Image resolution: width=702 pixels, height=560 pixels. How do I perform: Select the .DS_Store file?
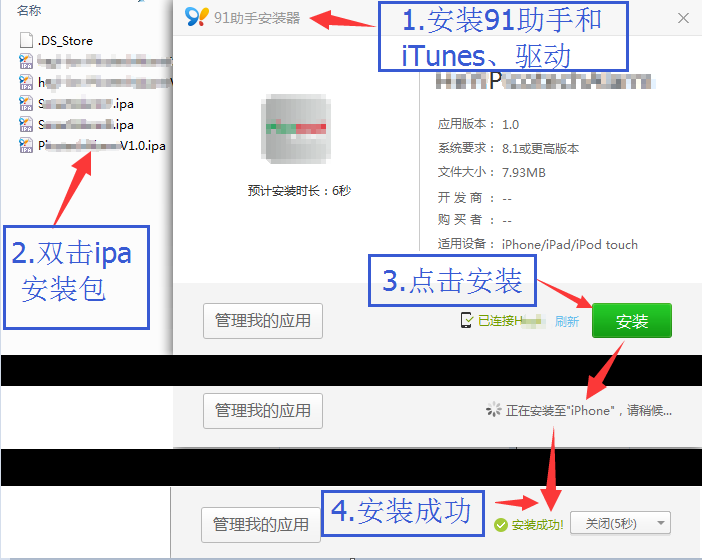coord(56,41)
